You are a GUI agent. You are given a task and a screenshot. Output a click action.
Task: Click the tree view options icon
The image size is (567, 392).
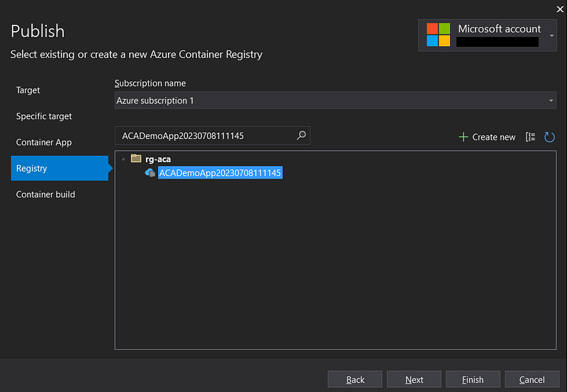(x=530, y=137)
